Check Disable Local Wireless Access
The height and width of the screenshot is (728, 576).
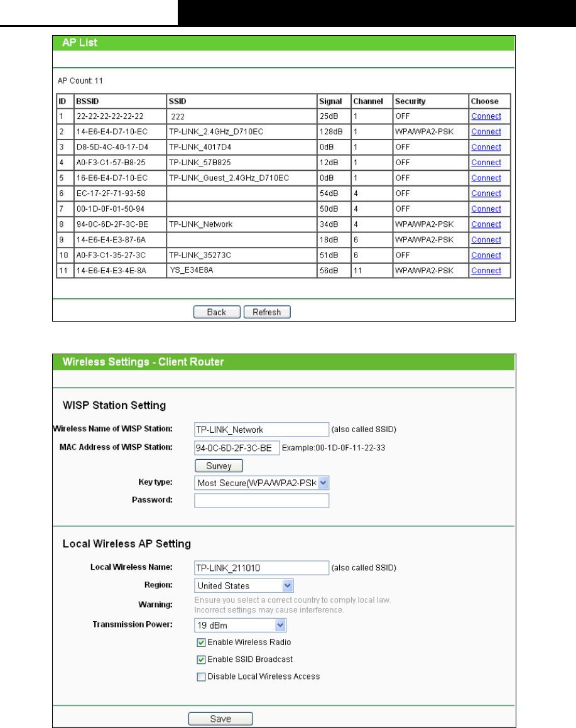201,677
